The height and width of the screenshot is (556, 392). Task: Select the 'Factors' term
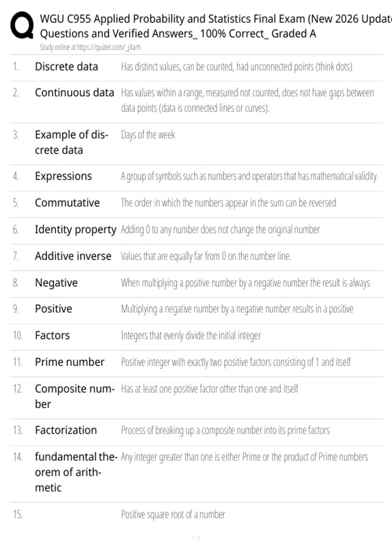tap(52, 336)
